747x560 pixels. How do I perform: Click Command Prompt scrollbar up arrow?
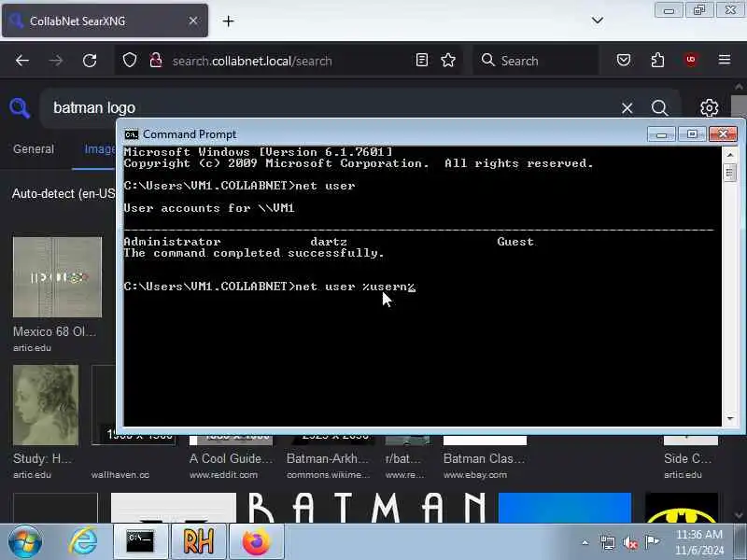[730, 154]
